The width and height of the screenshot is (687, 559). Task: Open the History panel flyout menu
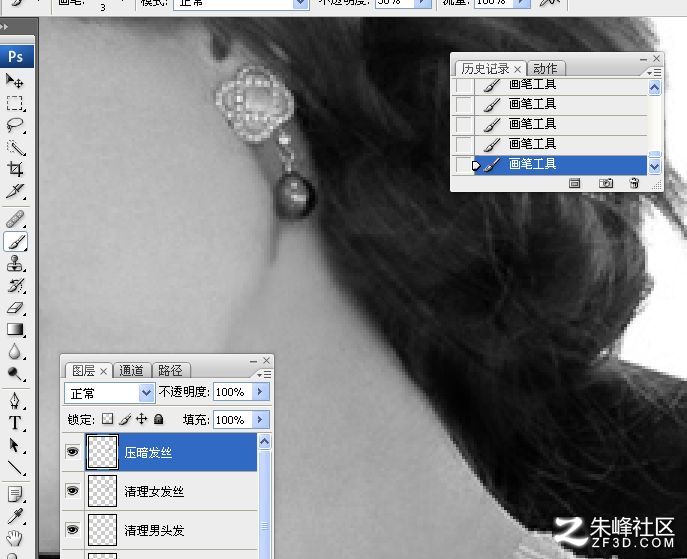(x=654, y=72)
